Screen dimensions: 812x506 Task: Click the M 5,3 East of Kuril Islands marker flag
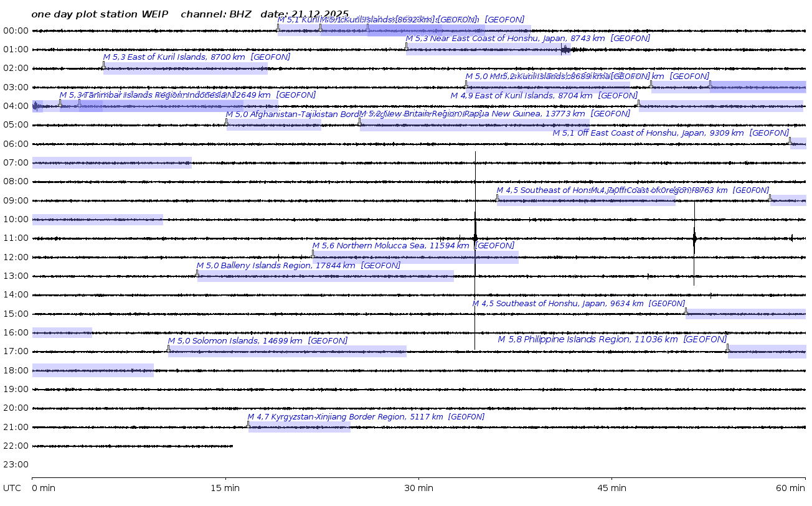click(103, 65)
